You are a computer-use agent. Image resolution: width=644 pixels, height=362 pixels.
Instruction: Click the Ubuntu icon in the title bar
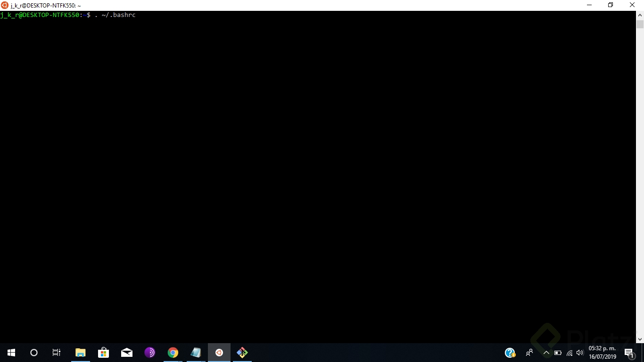(x=5, y=5)
